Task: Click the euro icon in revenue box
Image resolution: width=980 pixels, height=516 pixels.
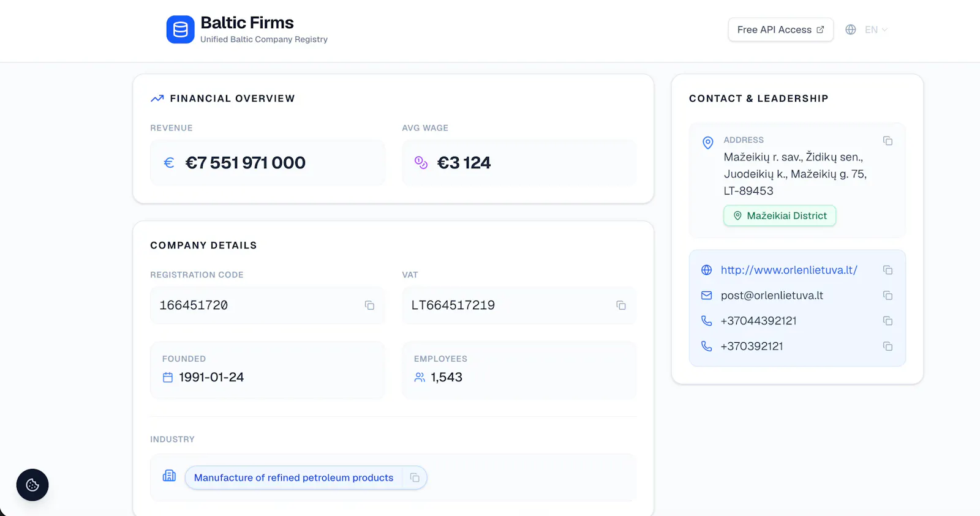Action: tap(169, 163)
